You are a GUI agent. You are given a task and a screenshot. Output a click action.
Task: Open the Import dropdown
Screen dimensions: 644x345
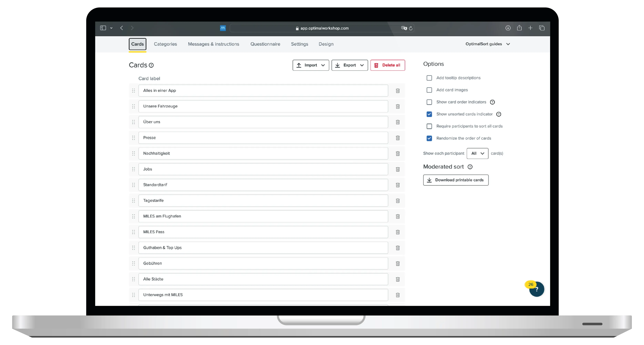point(311,65)
